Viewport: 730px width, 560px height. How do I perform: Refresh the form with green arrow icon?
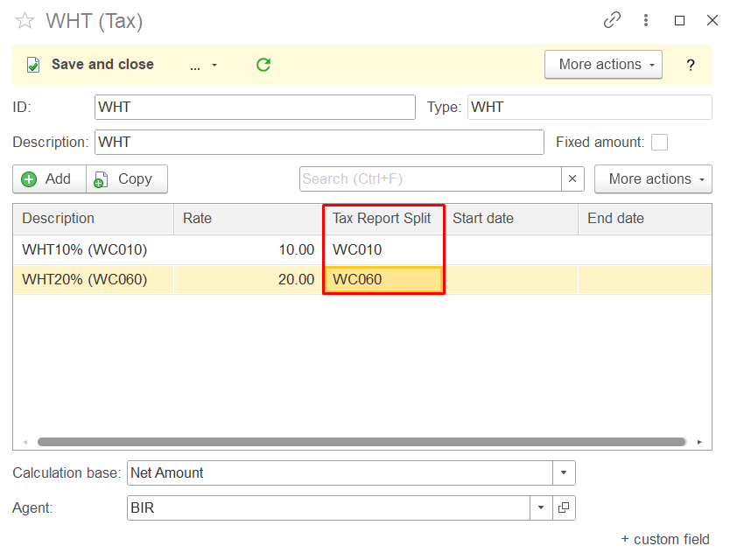tap(263, 65)
